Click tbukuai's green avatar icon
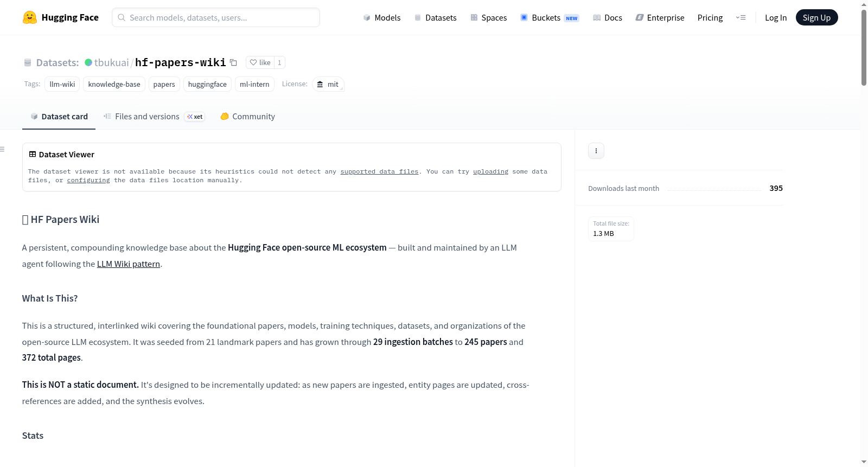The height and width of the screenshot is (467, 868). (x=88, y=62)
